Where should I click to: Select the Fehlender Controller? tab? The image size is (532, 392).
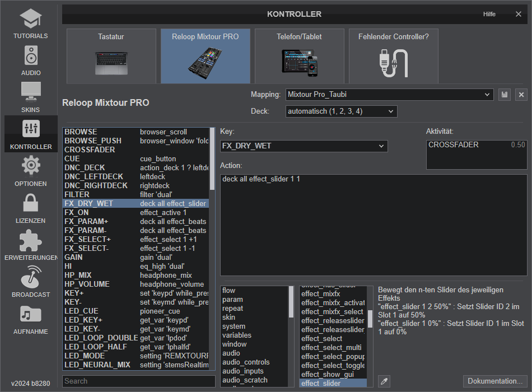(394, 56)
